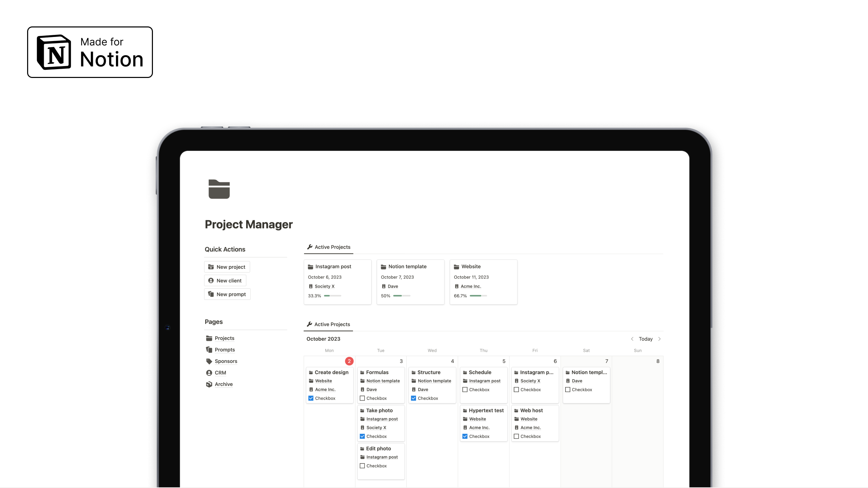Click the wrench icon beside the first Active Projects heading
The height and width of the screenshot is (488, 868).
coord(310,247)
